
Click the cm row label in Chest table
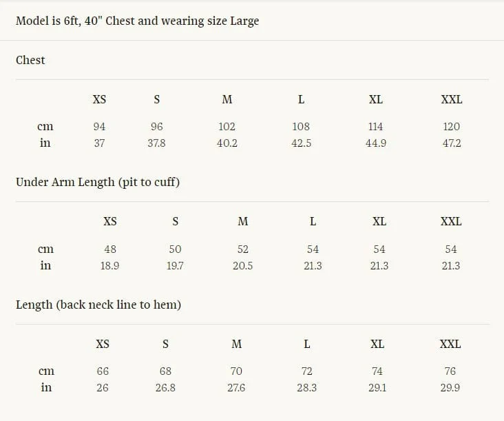click(45, 126)
